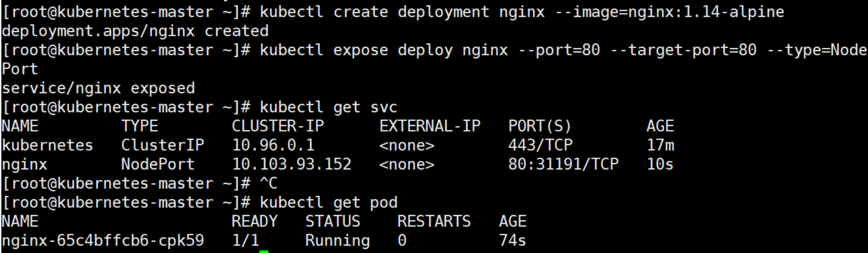Click the READY column header
868x253 pixels.
(x=254, y=221)
